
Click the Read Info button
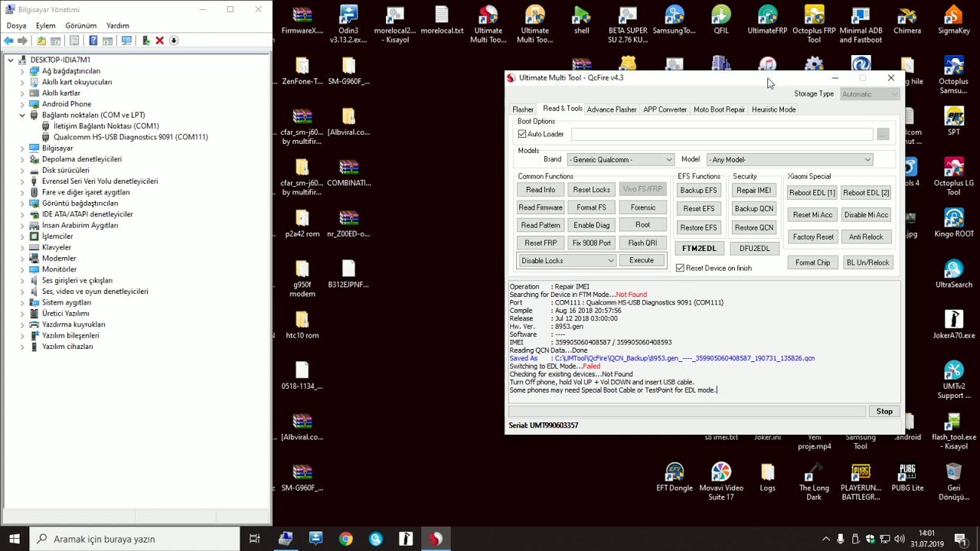tap(541, 190)
